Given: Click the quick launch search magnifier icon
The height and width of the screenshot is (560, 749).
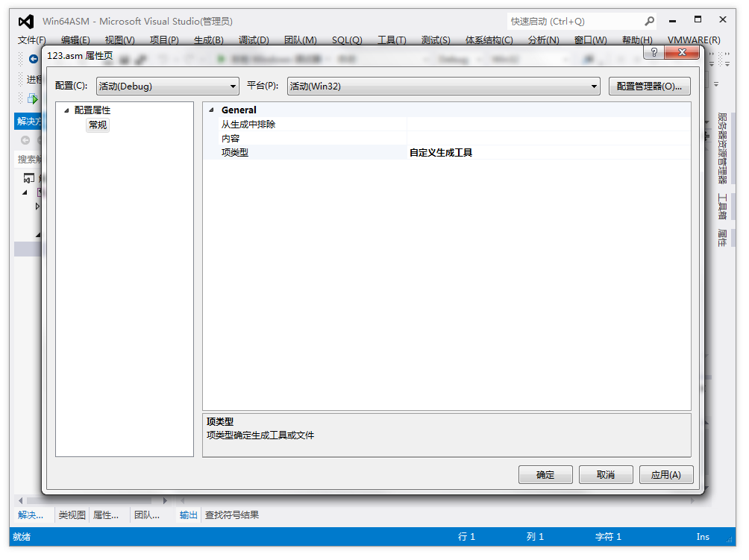Looking at the screenshot, I should (649, 22).
